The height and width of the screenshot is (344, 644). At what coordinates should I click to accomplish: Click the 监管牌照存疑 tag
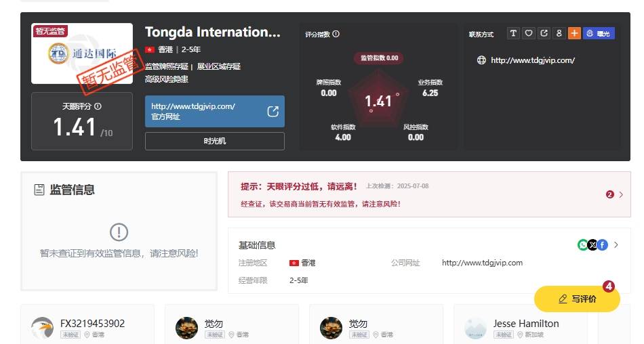pyautogui.click(x=166, y=66)
